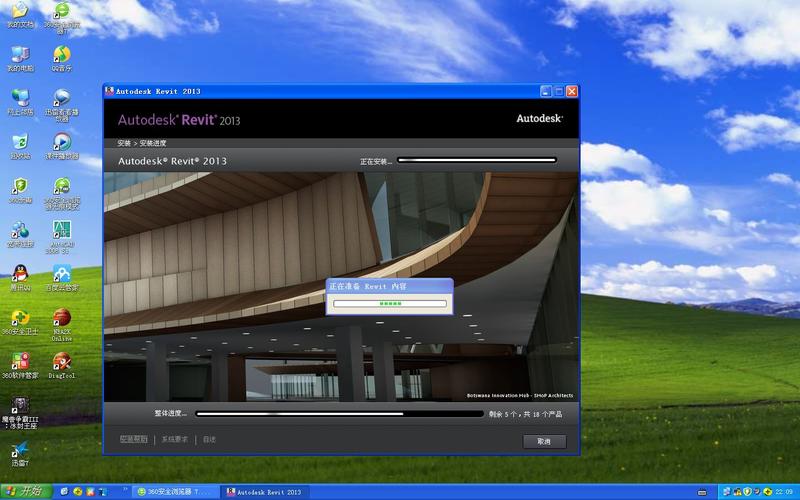This screenshot has width=800, height=500.
Task: Click the 剩余 5 个，共 18 个产品 text
Action: coord(526,414)
